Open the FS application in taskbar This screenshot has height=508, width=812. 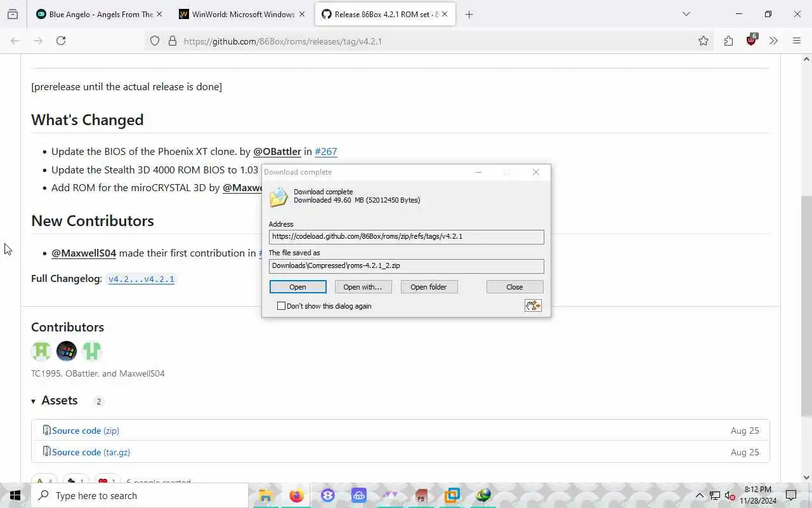421,495
